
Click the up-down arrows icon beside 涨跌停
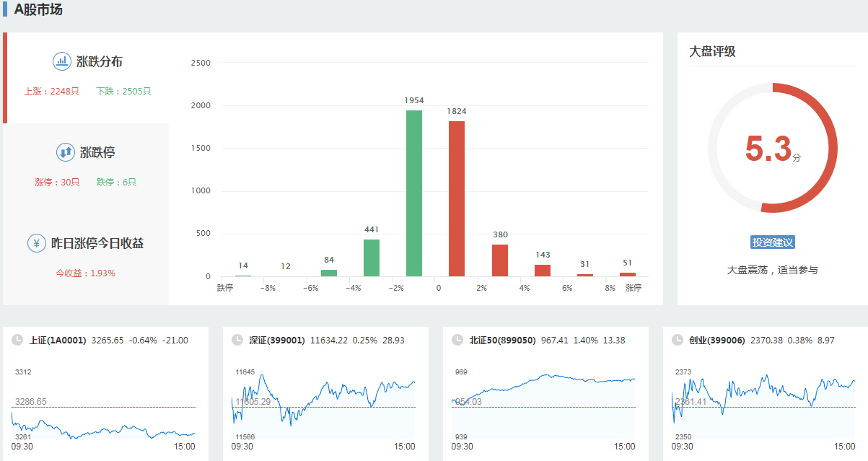pyautogui.click(x=66, y=152)
